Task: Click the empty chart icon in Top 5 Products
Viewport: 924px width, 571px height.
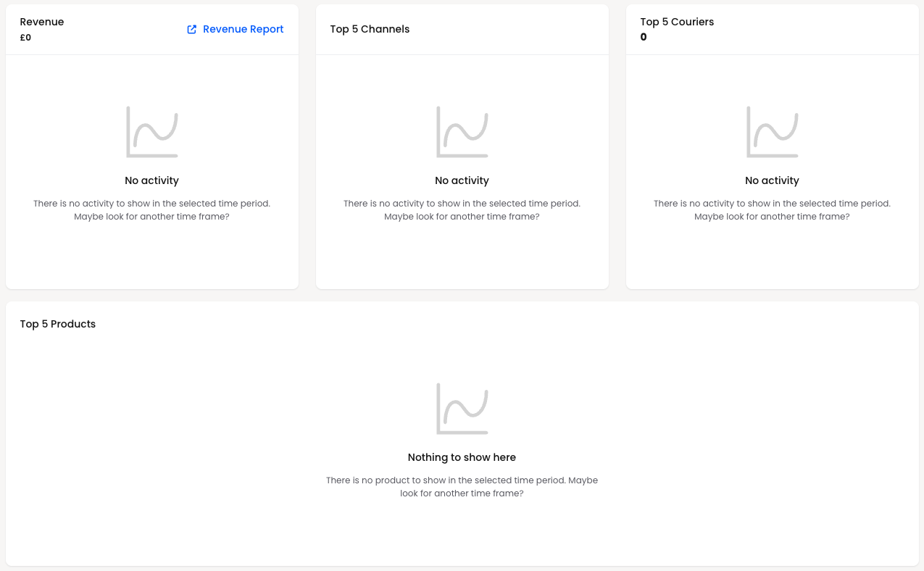Action: pos(462,409)
